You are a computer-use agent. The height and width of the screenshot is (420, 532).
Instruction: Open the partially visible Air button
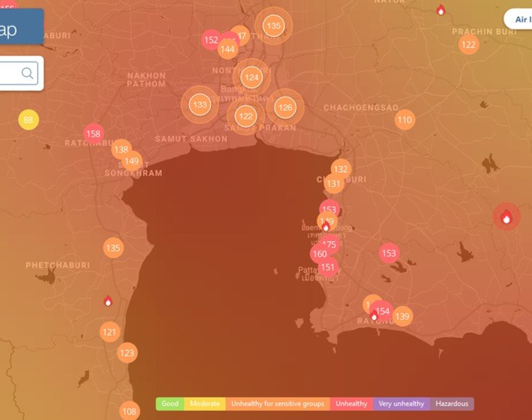518,20
